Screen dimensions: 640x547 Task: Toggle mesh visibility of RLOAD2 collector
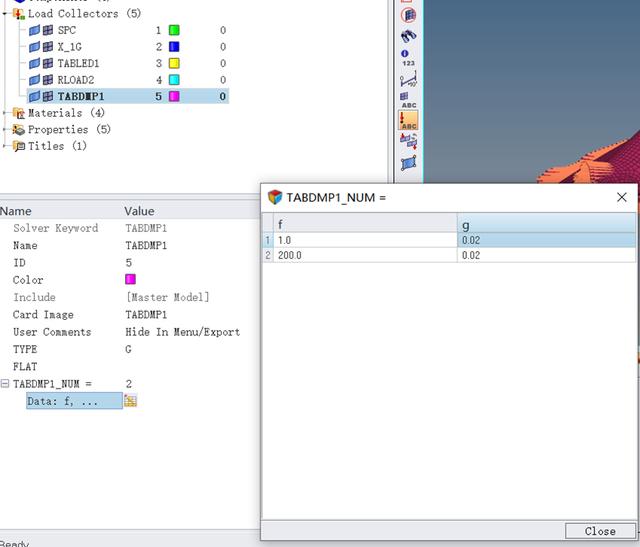[48, 80]
